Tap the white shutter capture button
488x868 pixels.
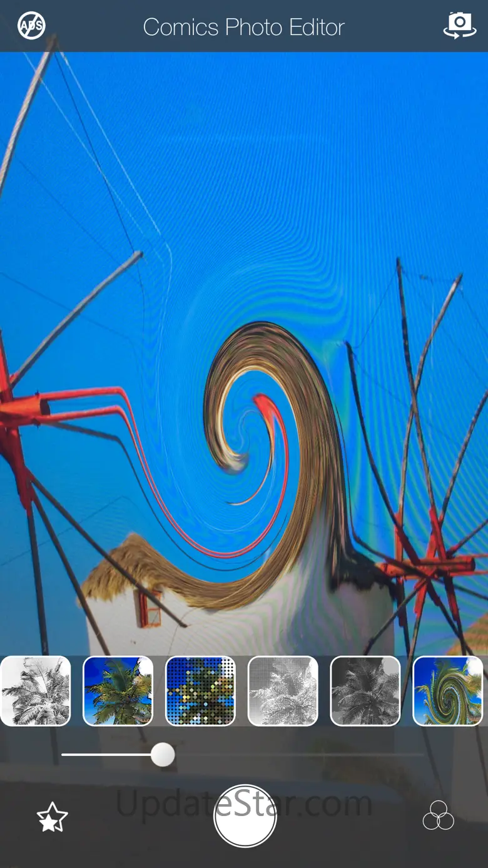245,815
